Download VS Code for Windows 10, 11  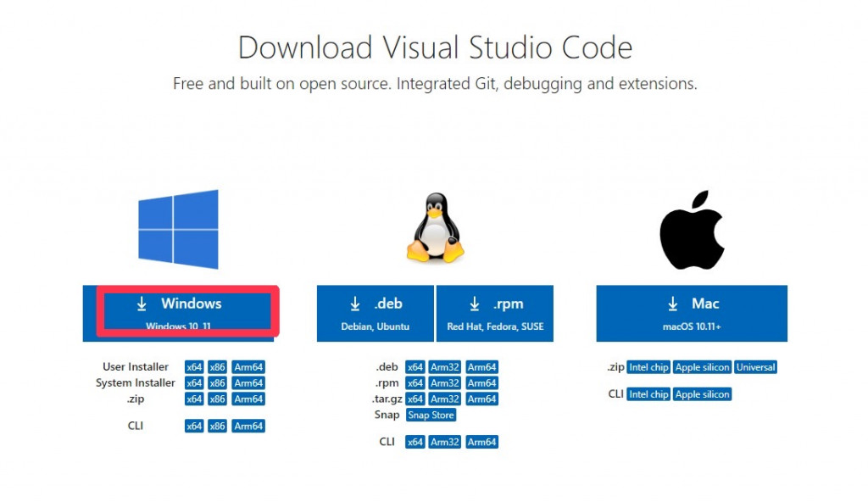click(x=178, y=313)
